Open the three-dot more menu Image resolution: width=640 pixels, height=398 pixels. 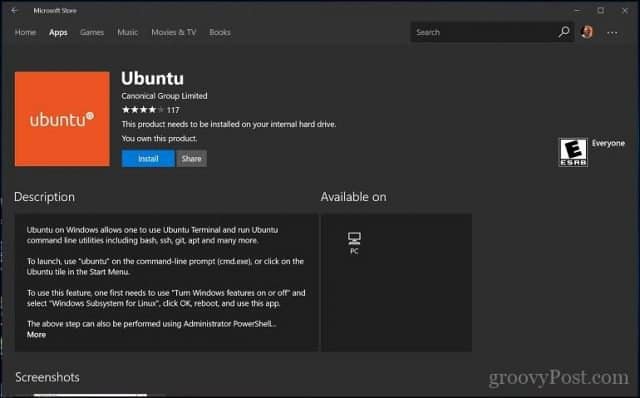(612, 33)
